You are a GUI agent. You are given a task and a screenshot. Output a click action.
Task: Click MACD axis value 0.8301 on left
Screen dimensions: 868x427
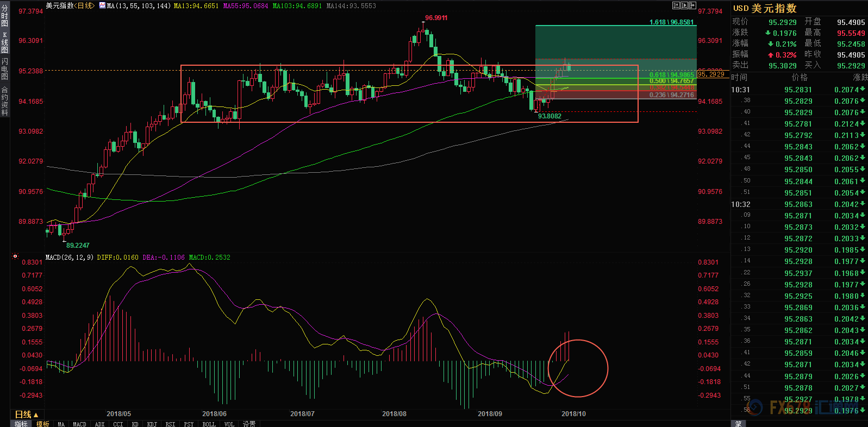(x=32, y=262)
